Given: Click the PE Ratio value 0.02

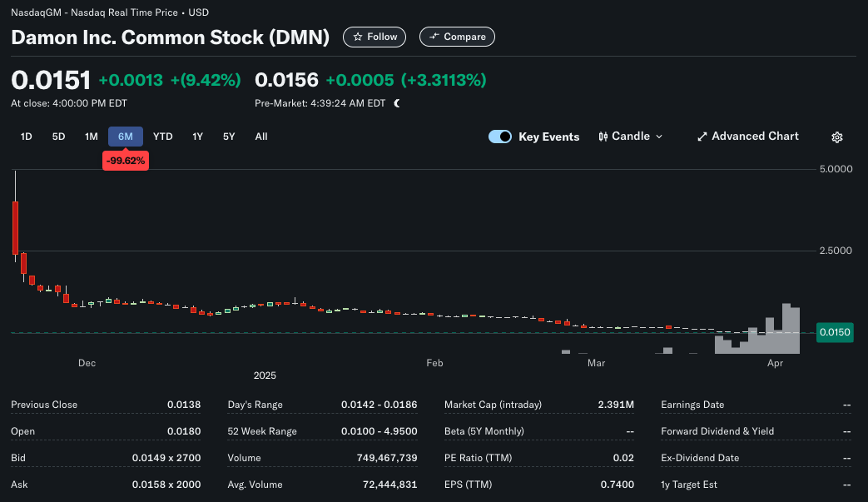Looking at the screenshot, I should pyautogui.click(x=624, y=458).
